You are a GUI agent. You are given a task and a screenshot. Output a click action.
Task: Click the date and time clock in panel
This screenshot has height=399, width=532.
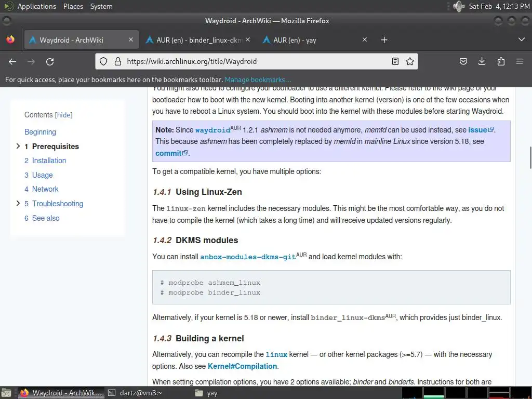coord(499,6)
